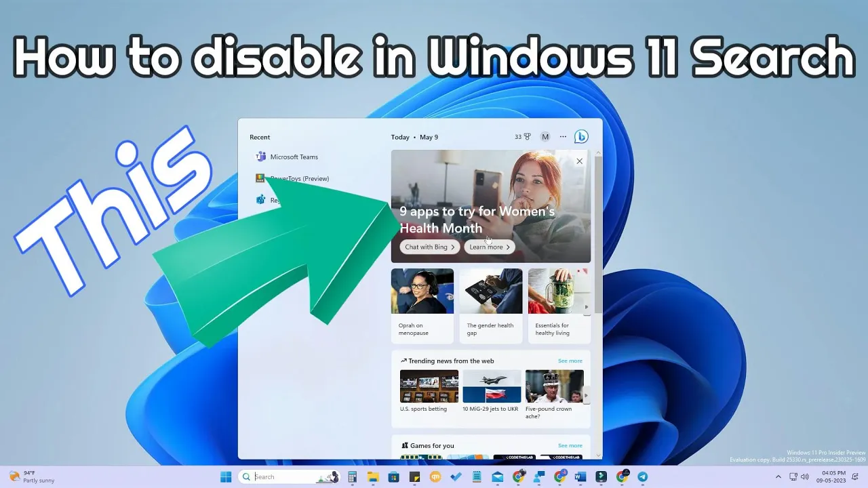The width and height of the screenshot is (868, 488).
Task: Click the Learn more button
Action: click(x=490, y=247)
